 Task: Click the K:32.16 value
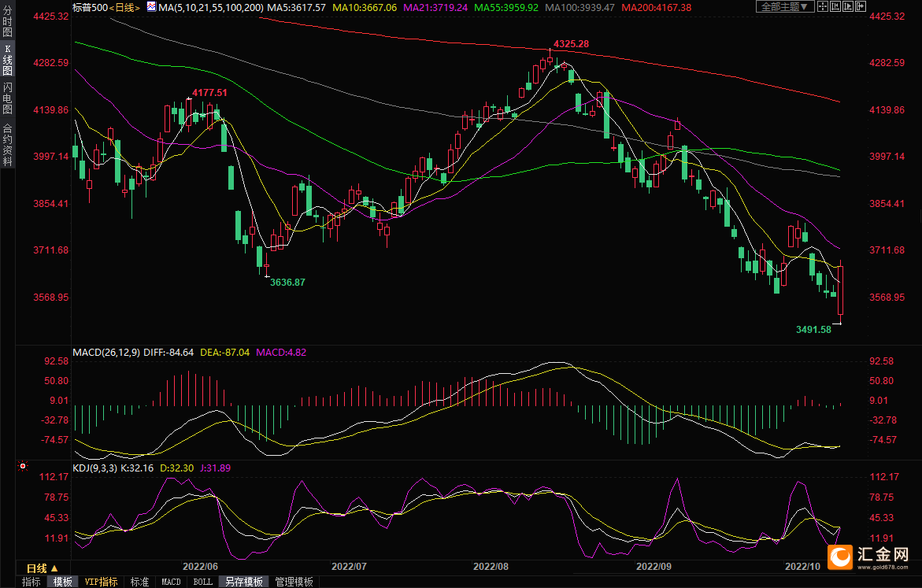(137, 468)
